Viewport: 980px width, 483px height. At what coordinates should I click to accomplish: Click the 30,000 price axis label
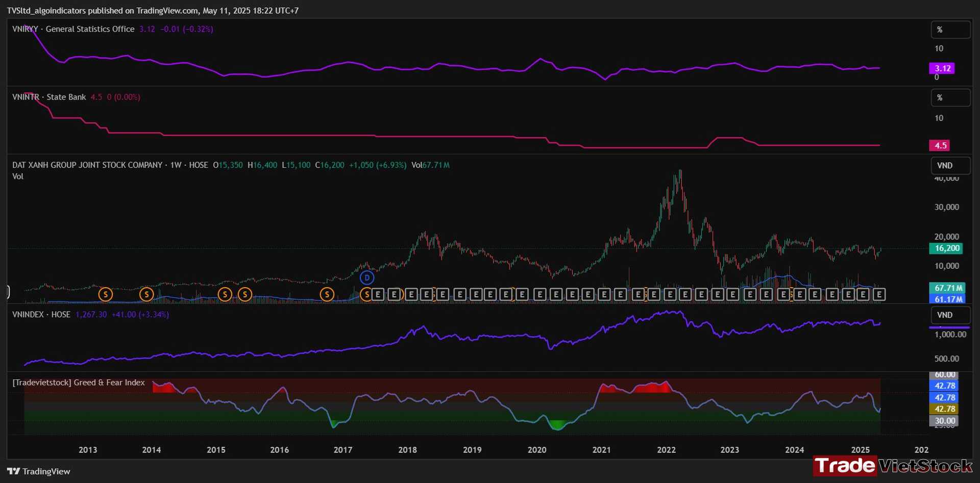[x=947, y=207]
